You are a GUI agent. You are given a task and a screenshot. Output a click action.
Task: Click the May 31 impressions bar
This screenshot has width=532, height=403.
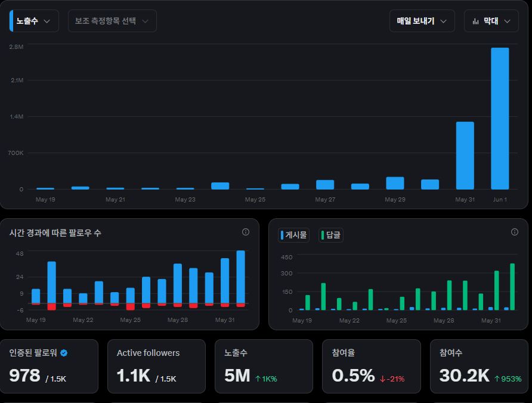click(x=465, y=156)
